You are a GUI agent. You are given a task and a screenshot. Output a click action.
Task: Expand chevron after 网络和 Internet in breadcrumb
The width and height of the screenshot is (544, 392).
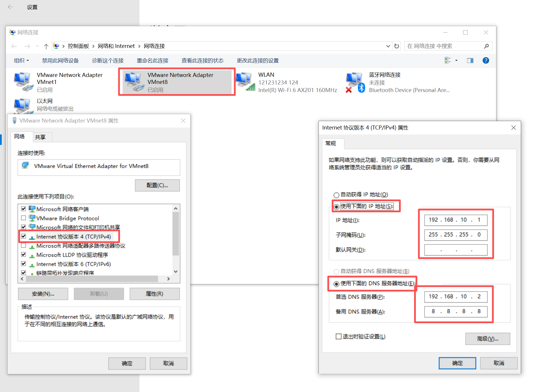[x=139, y=46]
